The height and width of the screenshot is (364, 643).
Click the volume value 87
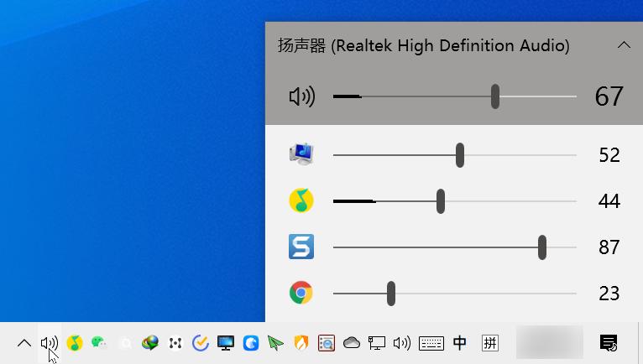609,247
